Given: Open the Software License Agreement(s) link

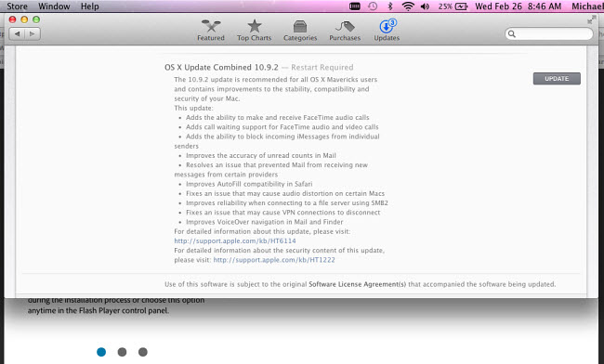Looking at the screenshot, I should tap(358, 284).
